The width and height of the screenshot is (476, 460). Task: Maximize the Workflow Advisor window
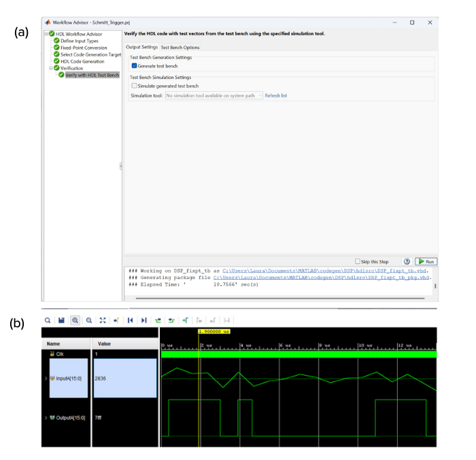[412, 22]
